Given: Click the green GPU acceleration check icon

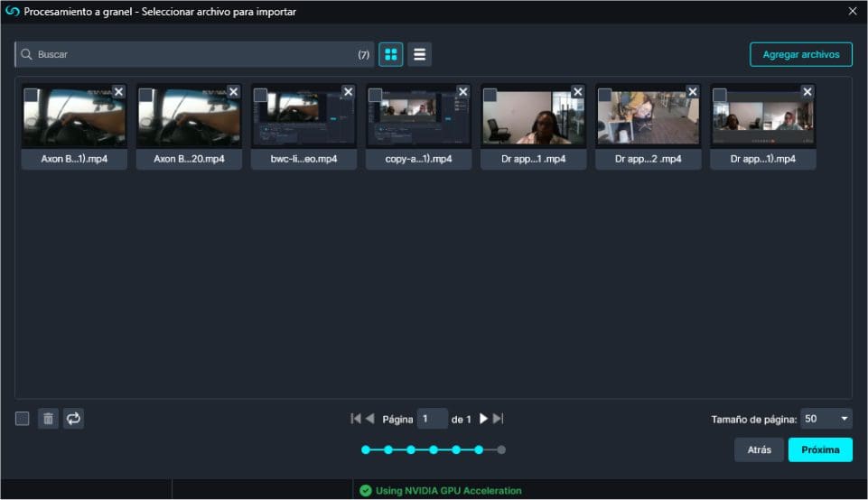Looking at the screenshot, I should 366,491.
